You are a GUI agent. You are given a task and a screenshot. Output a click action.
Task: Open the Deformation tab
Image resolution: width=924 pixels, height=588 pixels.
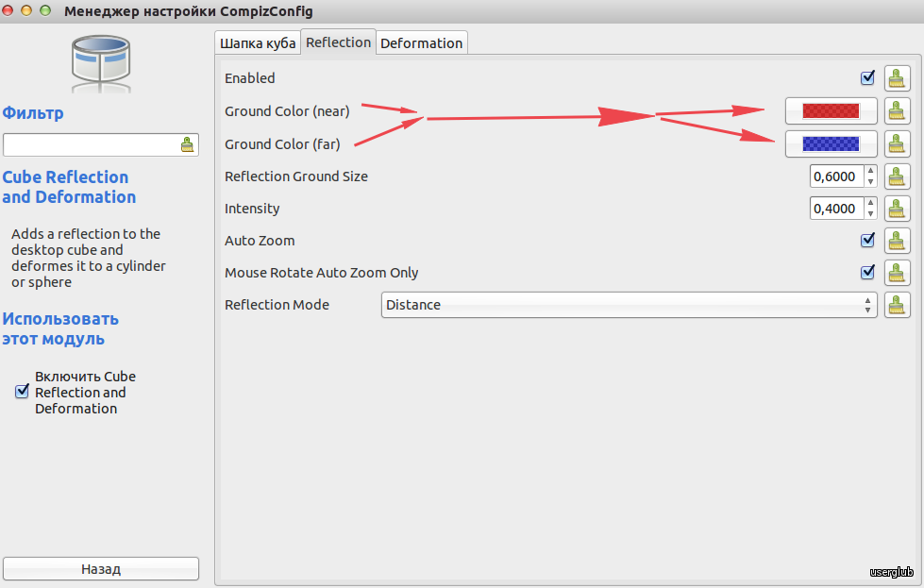(421, 43)
